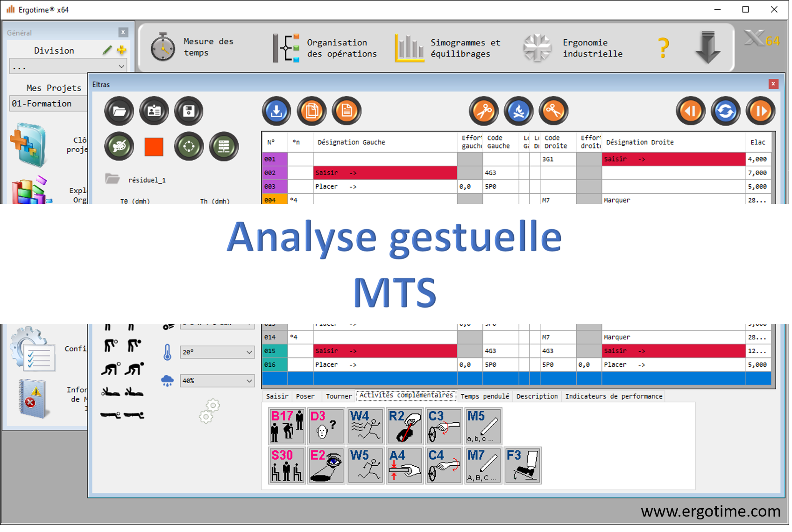Click the red color swatch square
This screenshot has width=792, height=532.
pyautogui.click(x=154, y=147)
